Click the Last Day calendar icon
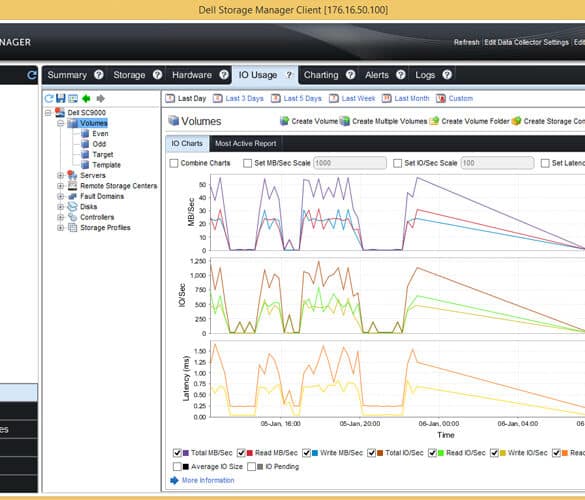 click(x=170, y=99)
